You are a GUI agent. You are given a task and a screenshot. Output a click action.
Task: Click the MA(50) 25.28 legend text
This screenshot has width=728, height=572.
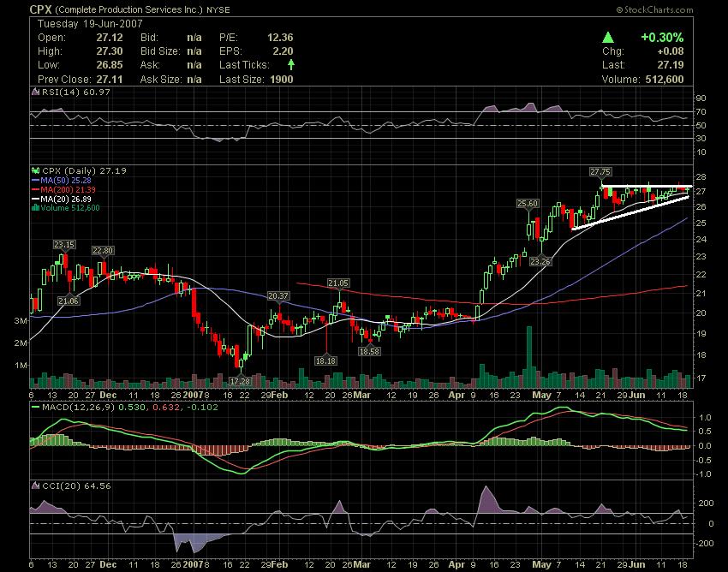tap(66, 180)
